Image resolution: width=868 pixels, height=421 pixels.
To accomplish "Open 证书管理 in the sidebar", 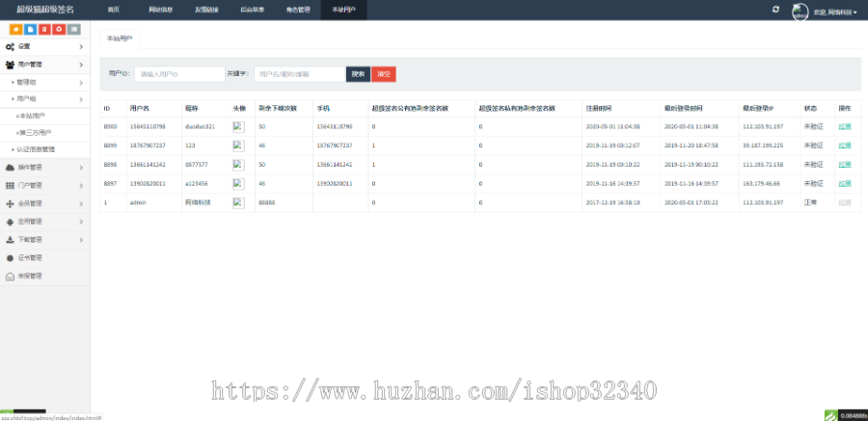I will pyautogui.click(x=30, y=257).
